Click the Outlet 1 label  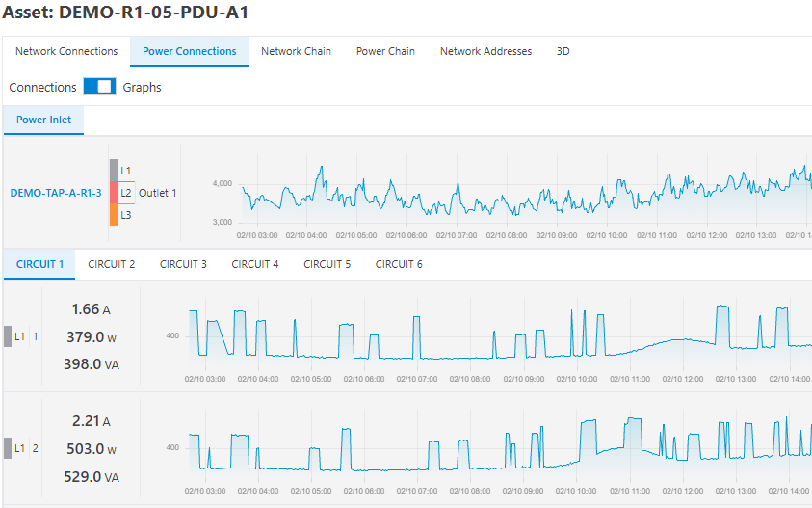point(157,193)
